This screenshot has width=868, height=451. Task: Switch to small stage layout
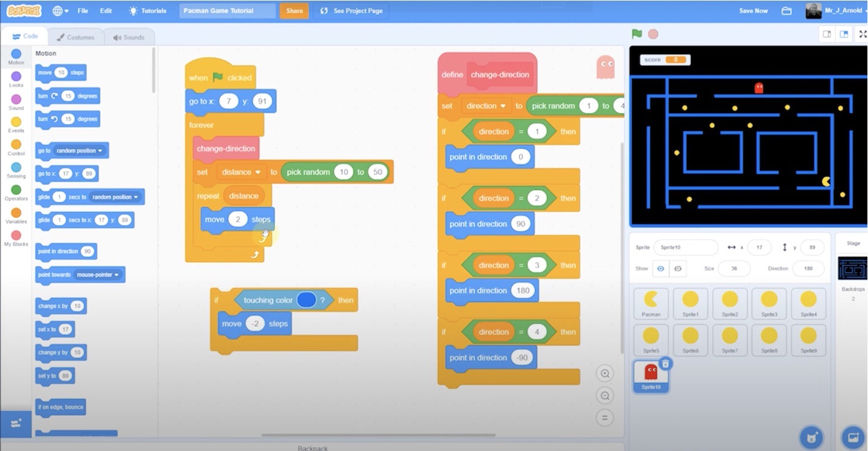point(827,34)
